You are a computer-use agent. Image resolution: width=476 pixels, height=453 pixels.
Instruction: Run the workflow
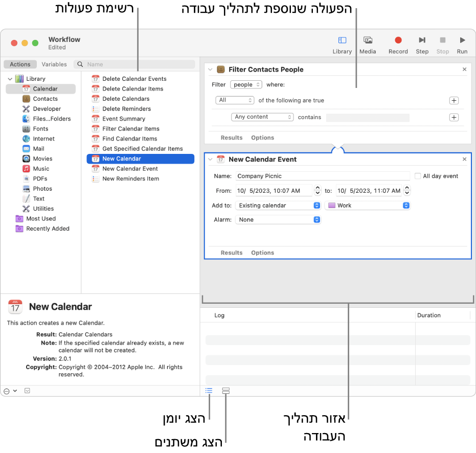[462, 40]
